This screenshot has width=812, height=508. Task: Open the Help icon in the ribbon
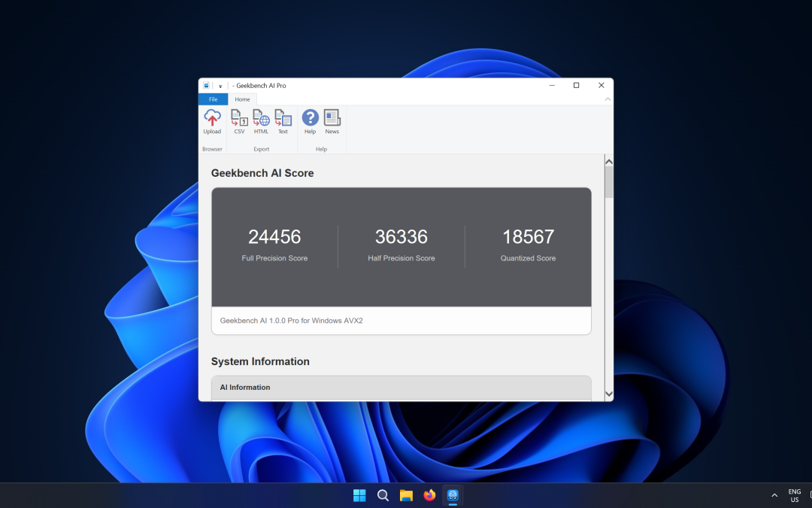310,120
